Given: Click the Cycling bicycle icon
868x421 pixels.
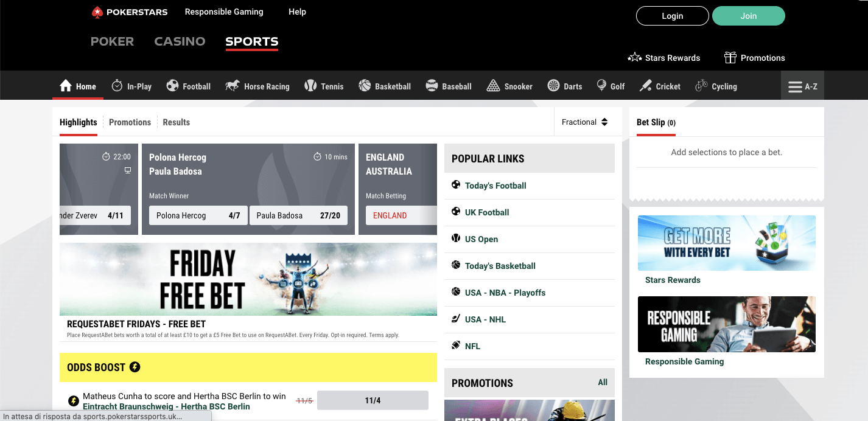Looking at the screenshot, I should 701,86.
